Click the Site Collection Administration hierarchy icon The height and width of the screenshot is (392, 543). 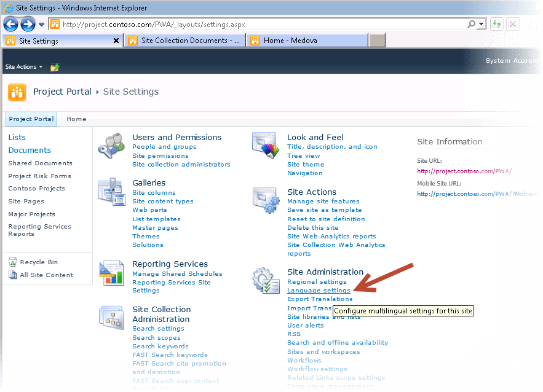(111, 318)
